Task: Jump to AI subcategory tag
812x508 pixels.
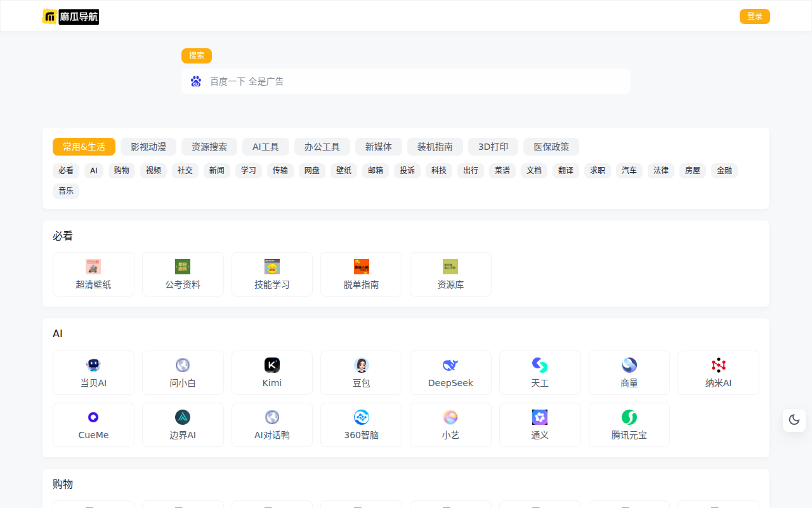Action: point(94,171)
